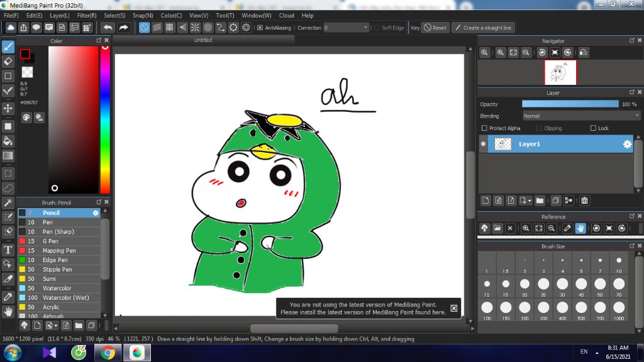Turn snap off icon in toolbar
The height and width of the screenshot is (362, 644).
[144, 28]
